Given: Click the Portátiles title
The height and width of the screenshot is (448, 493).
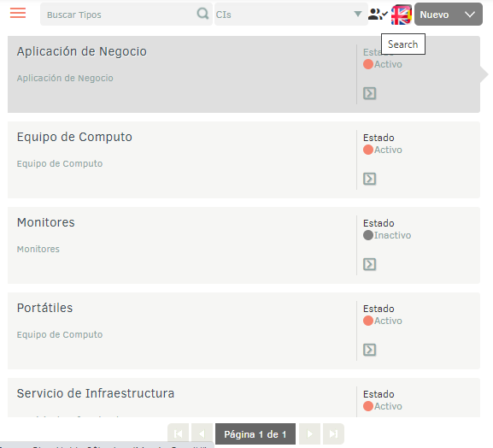Looking at the screenshot, I should pyautogui.click(x=44, y=308).
